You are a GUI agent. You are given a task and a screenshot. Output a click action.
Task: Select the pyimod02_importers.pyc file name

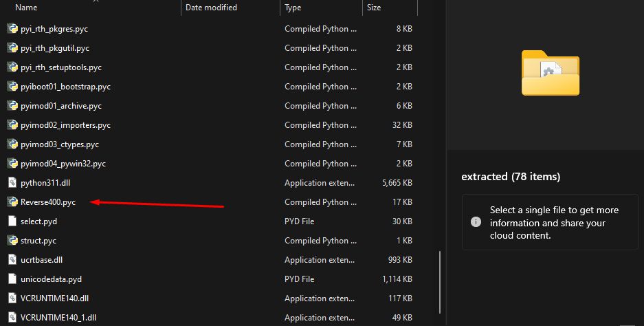(x=65, y=125)
